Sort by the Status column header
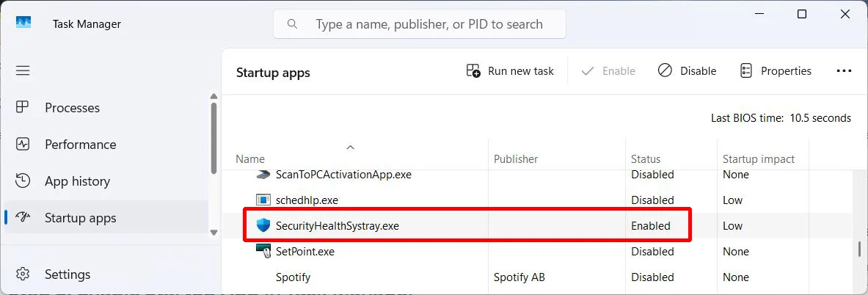Screen dimensions: 868x295 point(646,159)
